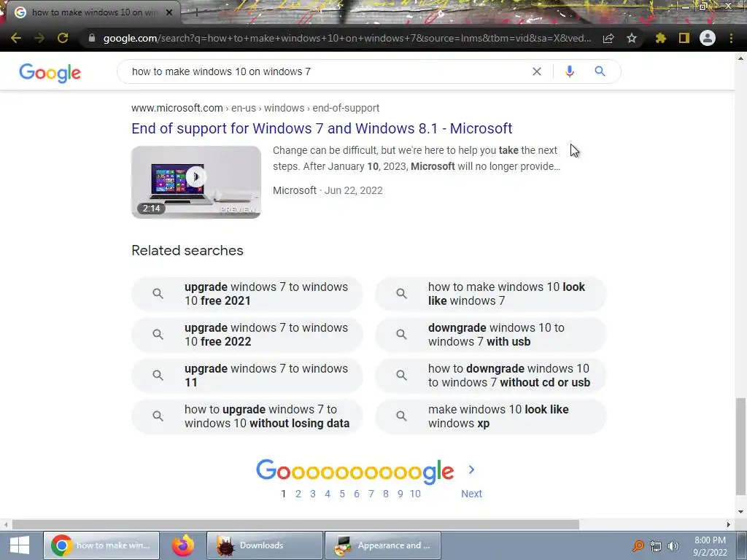The image size is (747, 560).
Task: Submit search with the magnifier icon
Action: [600, 71]
